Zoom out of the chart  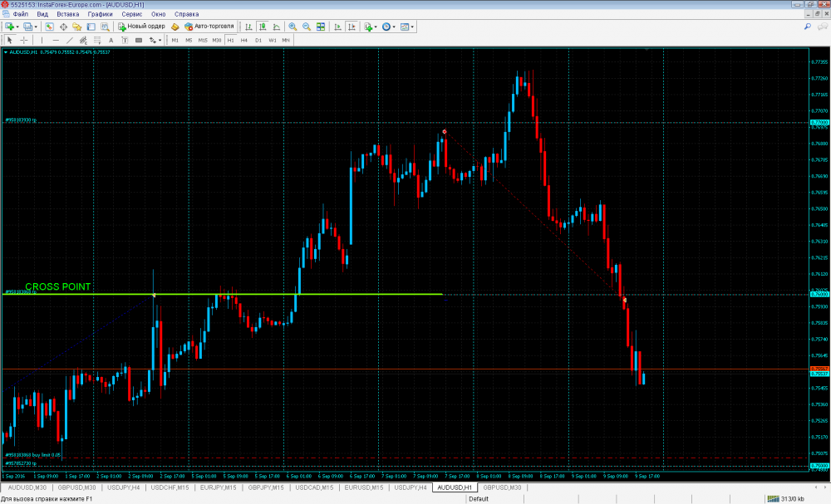tap(307, 27)
